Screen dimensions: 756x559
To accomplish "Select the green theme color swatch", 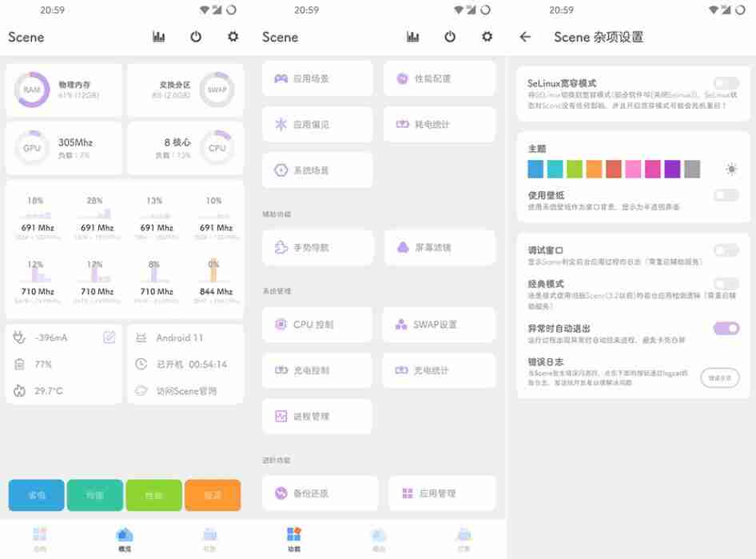I will coord(575,170).
